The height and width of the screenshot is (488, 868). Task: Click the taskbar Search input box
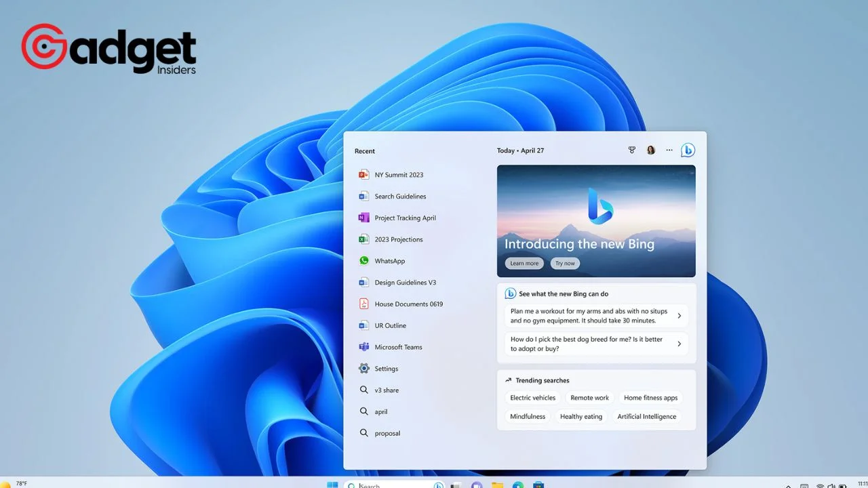tap(395, 485)
